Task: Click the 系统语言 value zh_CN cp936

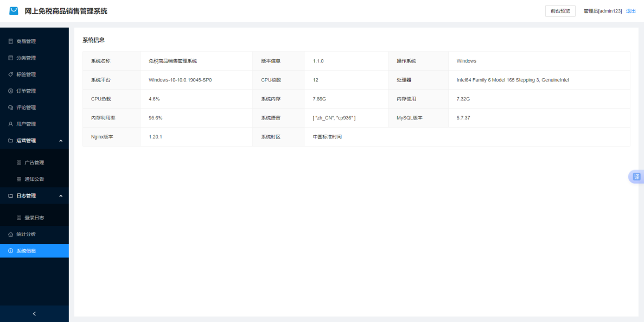Action: point(334,118)
